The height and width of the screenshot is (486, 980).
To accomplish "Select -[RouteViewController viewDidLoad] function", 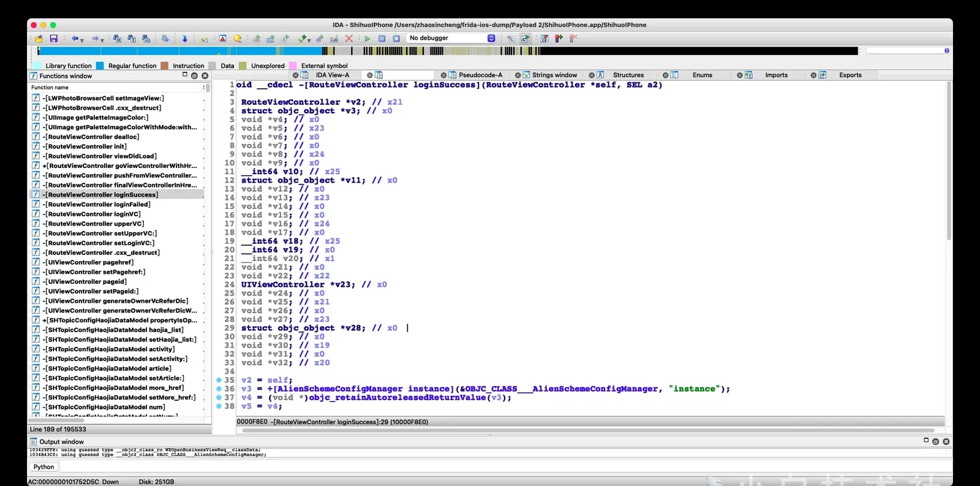I will pyautogui.click(x=116, y=156).
